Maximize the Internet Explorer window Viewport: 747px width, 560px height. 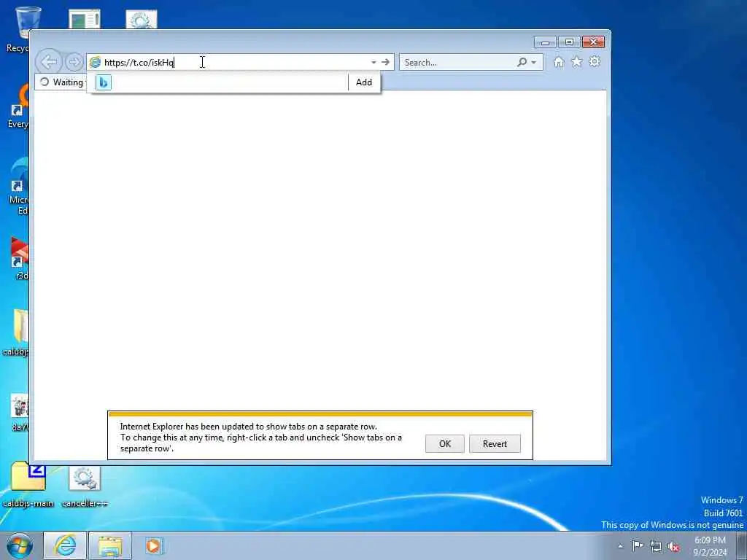click(569, 42)
